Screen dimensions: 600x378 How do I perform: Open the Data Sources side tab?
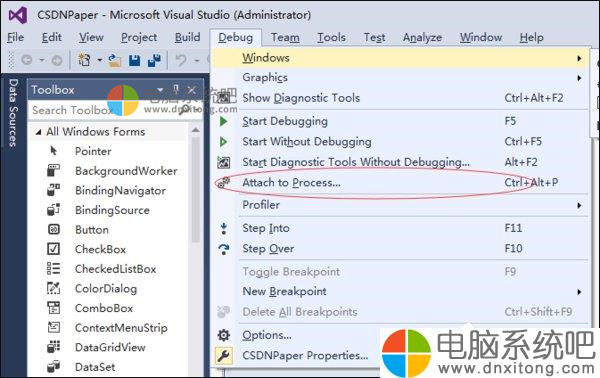pos(13,112)
